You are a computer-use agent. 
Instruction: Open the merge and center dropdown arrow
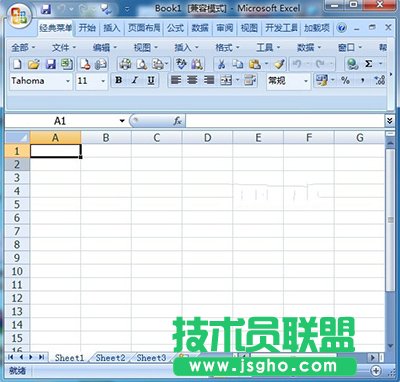(237, 80)
